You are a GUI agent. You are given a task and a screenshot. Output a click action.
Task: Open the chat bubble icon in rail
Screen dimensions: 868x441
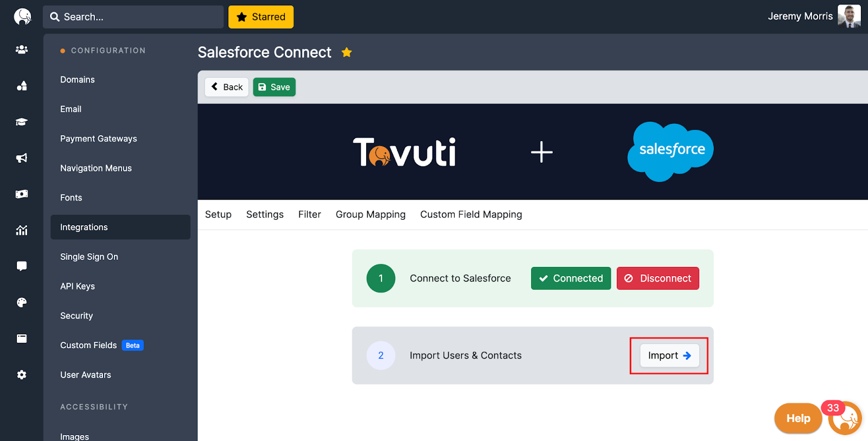(x=22, y=266)
